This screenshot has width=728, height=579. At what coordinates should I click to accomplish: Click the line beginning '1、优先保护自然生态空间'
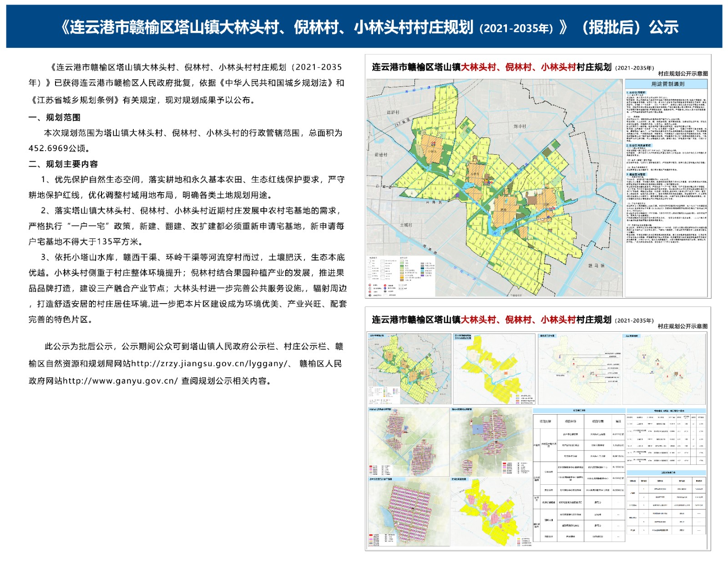pyautogui.click(x=193, y=179)
